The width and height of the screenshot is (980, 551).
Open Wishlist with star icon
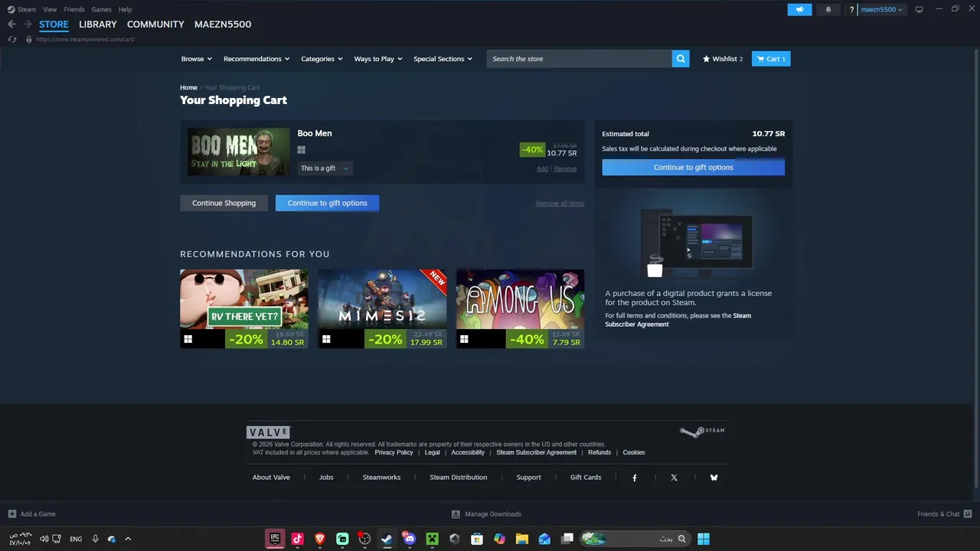pyautogui.click(x=723, y=59)
